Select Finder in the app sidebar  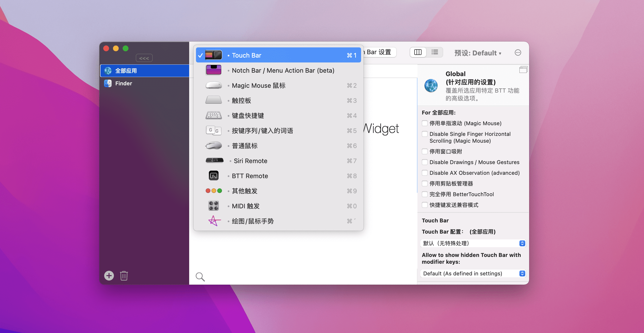pyautogui.click(x=124, y=83)
